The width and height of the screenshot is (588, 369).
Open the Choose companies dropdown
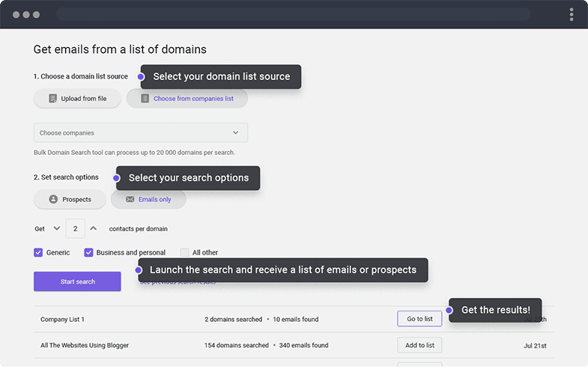point(141,132)
